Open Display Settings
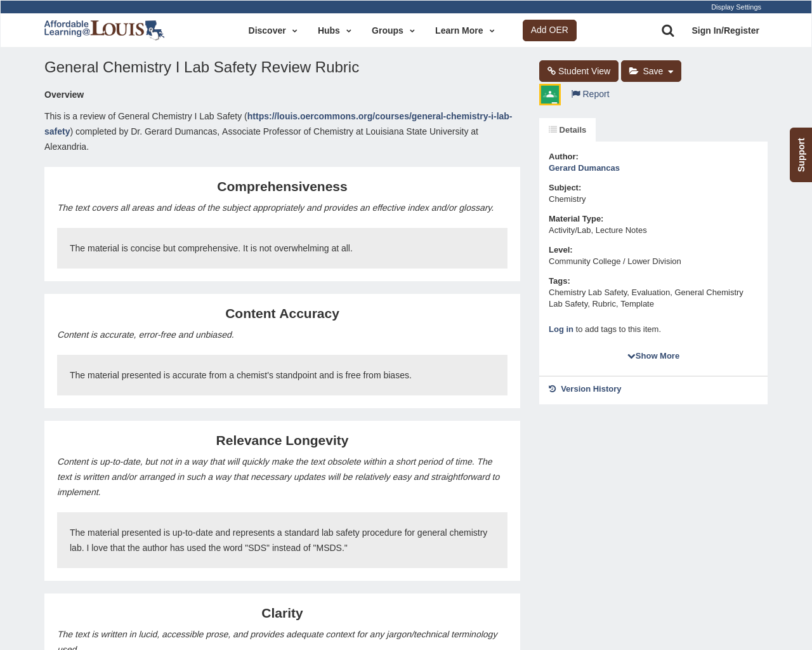The image size is (812, 650). click(x=736, y=6)
